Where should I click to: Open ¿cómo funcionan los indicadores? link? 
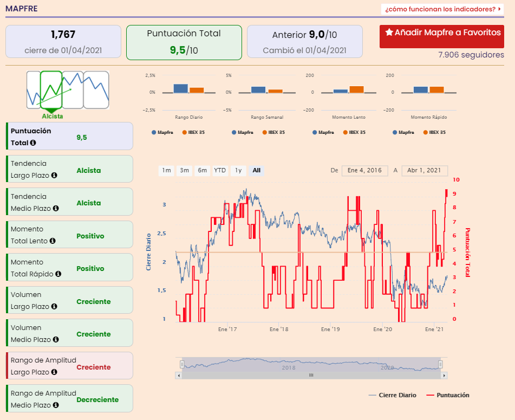pyautogui.click(x=442, y=9)
